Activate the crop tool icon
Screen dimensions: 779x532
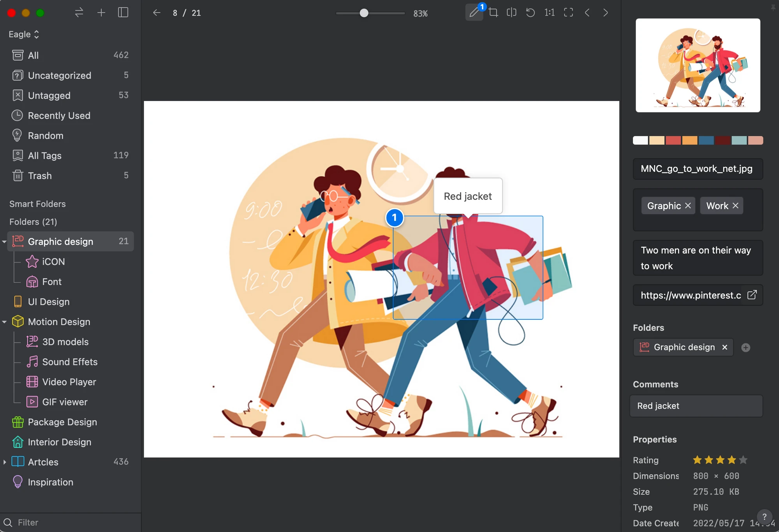coord(493,13)
